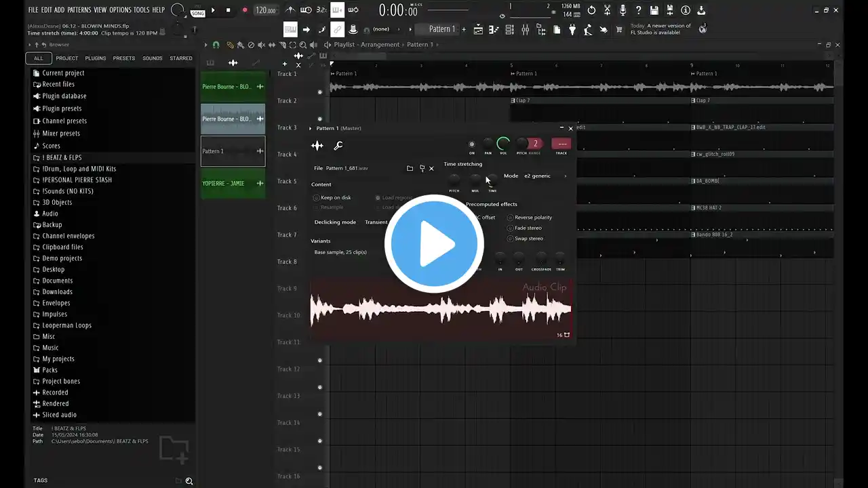Open the project info icon
This screenshot has width=868, height=488.
pos(685,10)
